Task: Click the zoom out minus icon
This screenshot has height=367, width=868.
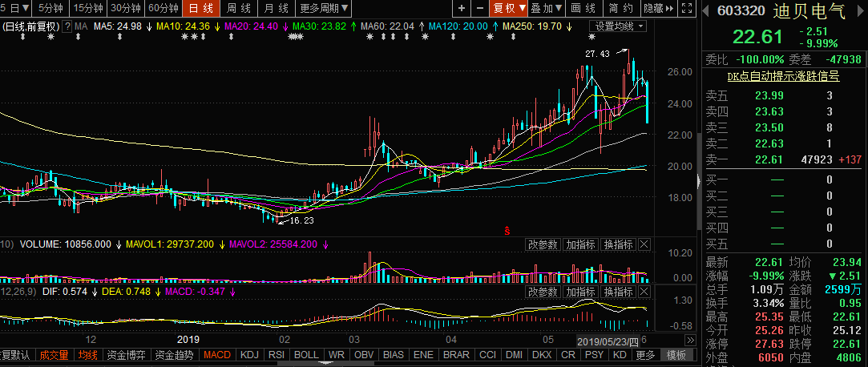Action: pyautogui.click(x=480, y=8)
